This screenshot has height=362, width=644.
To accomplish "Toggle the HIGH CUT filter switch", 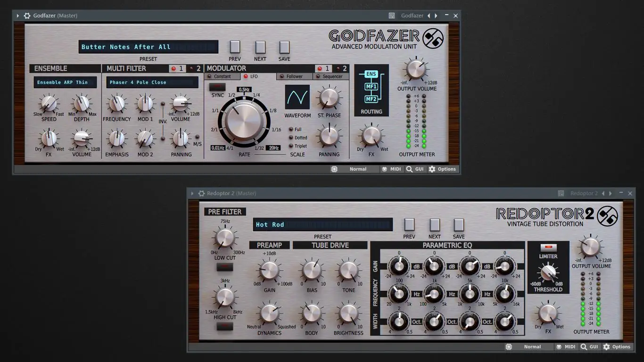I will click(x=225, y=326).
